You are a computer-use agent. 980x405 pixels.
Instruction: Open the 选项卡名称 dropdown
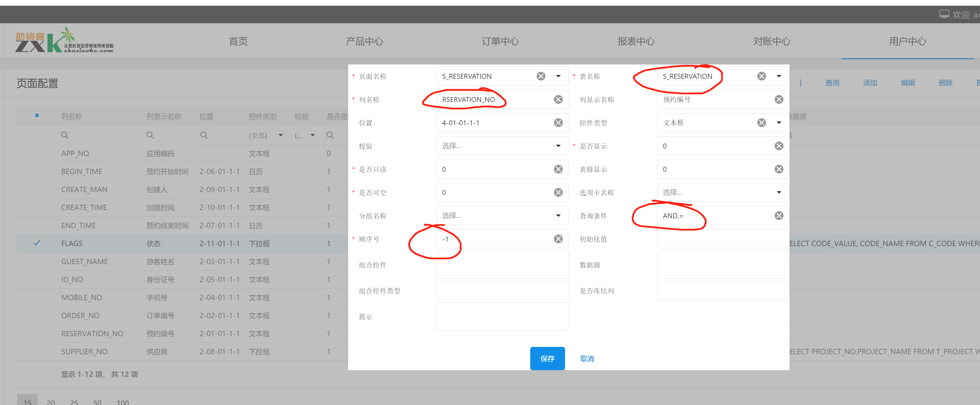[778, 192]
